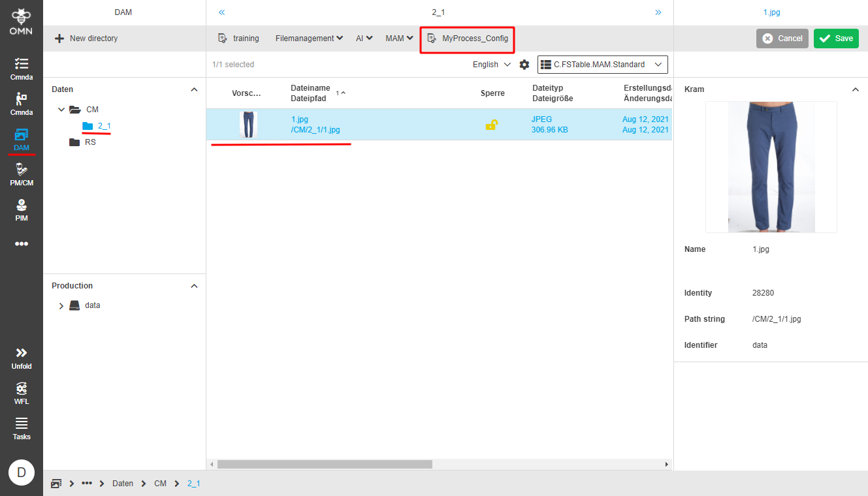Click the Identifier value data
Viewport: 868px width, 496px height.
pos(760,345)
